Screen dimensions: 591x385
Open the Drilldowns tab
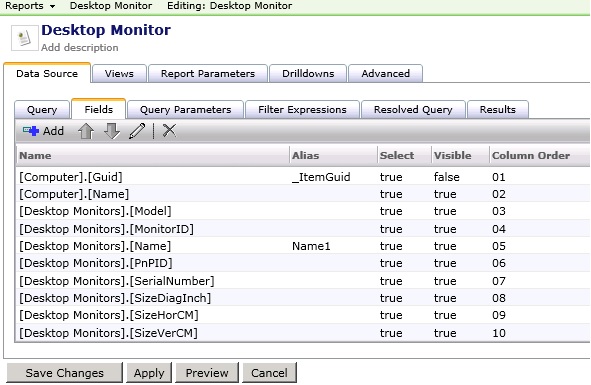308,74
